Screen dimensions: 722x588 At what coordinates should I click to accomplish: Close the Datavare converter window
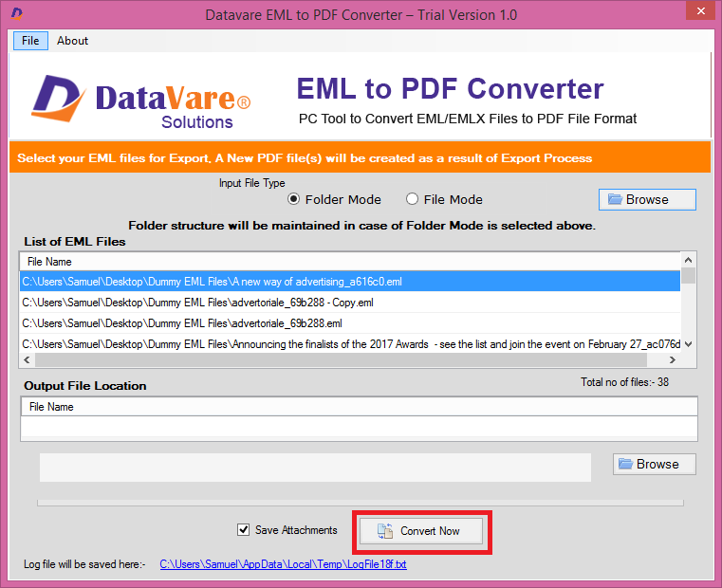701,10
